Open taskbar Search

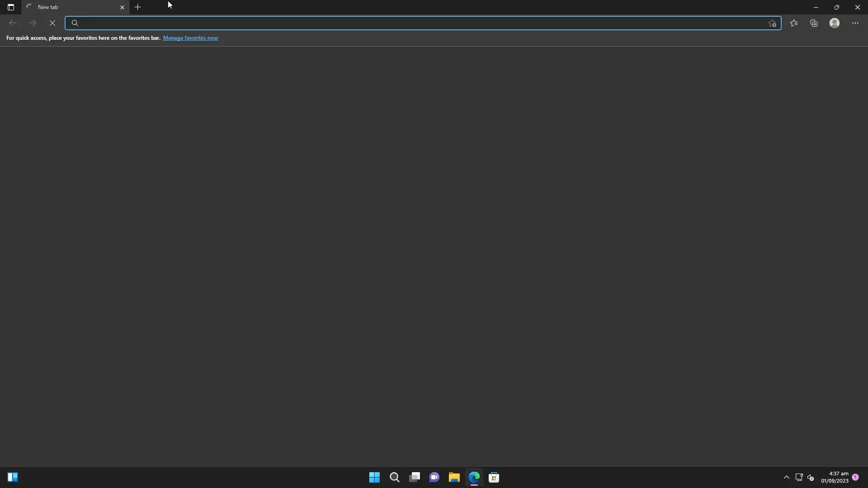[395, 477]
